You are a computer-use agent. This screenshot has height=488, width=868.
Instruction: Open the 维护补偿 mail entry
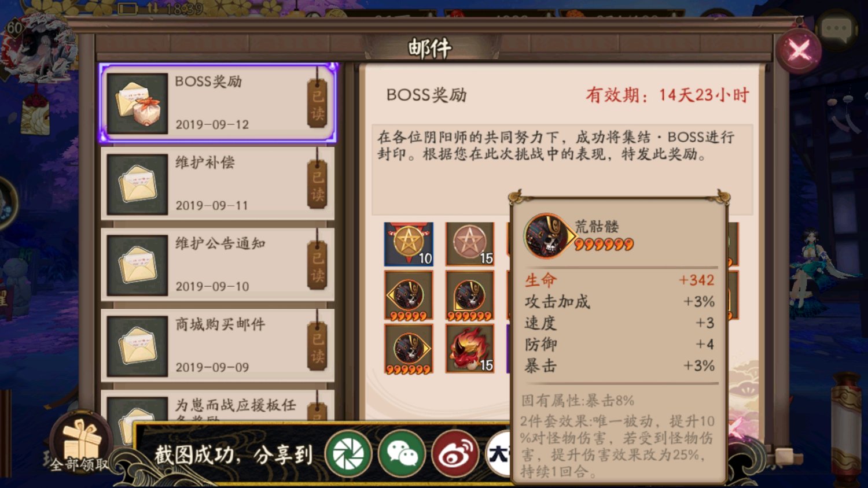coord(218,183)
